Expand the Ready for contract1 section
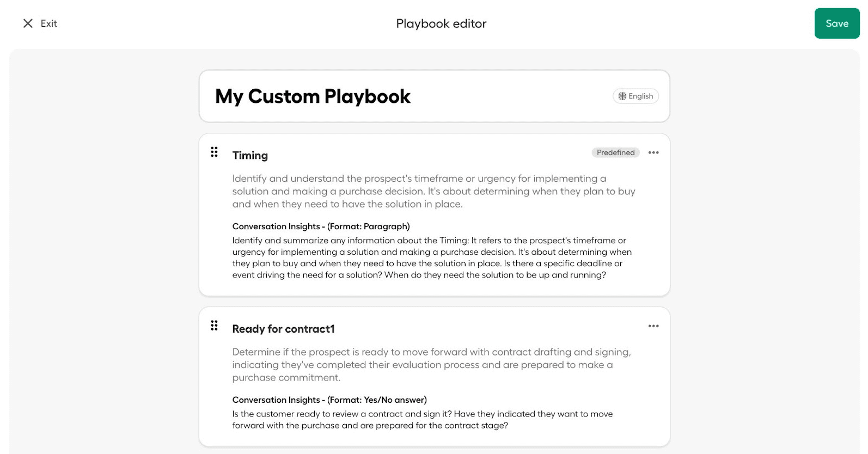 tap(283, 329)
